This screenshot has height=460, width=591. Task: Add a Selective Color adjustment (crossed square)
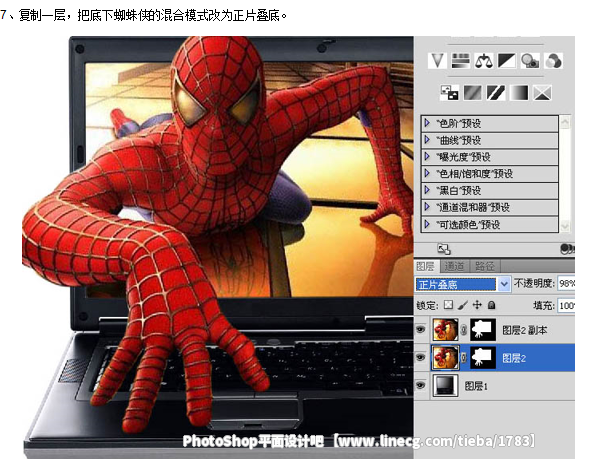coord(542,92)
